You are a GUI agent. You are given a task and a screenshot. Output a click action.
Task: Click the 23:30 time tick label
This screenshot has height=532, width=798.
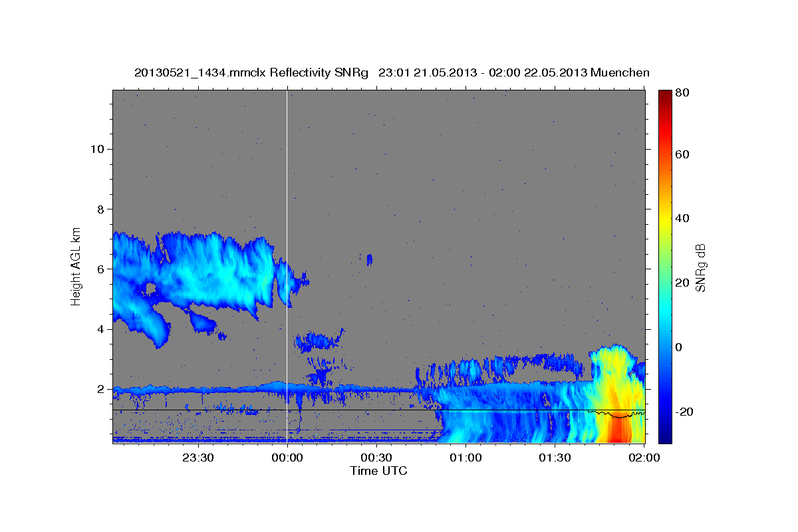[x=198, y=458]
